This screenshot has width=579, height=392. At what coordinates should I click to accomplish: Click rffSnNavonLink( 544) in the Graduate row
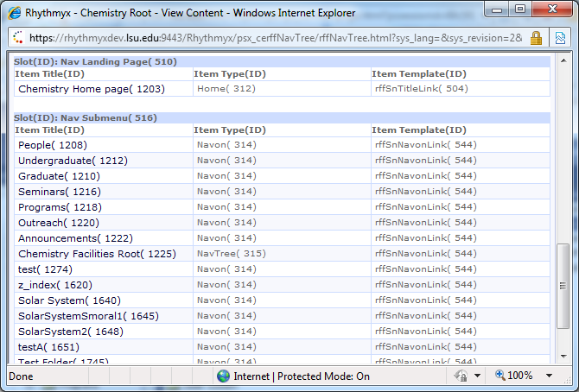426,175
